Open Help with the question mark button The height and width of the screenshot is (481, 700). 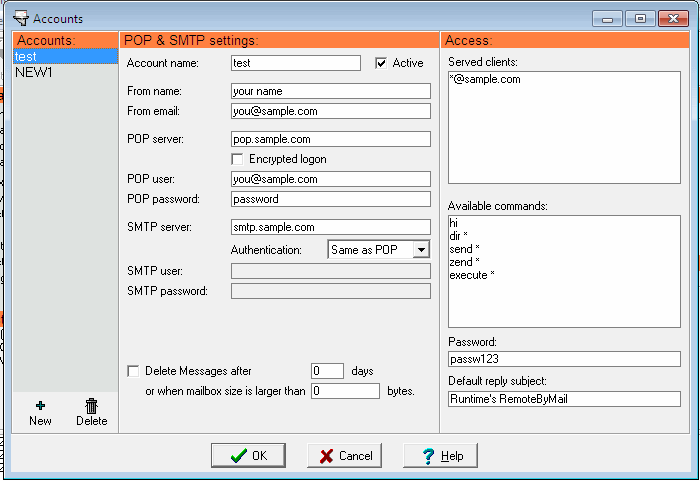point(440,456)
